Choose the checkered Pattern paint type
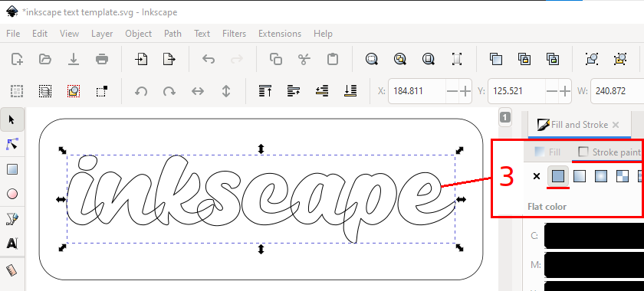Viewport: 644px width, 291px height. coord(623,176)
